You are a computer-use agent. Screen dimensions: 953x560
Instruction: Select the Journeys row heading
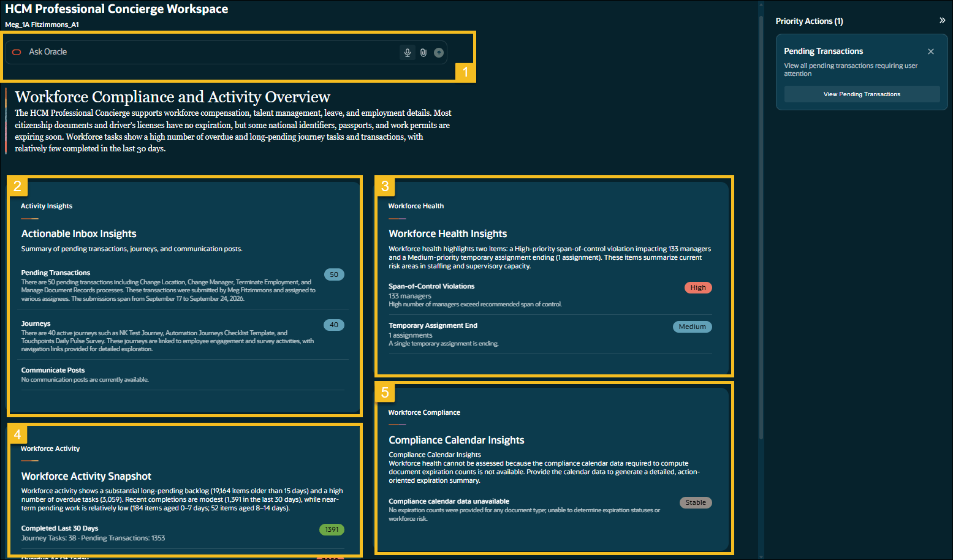36,324
